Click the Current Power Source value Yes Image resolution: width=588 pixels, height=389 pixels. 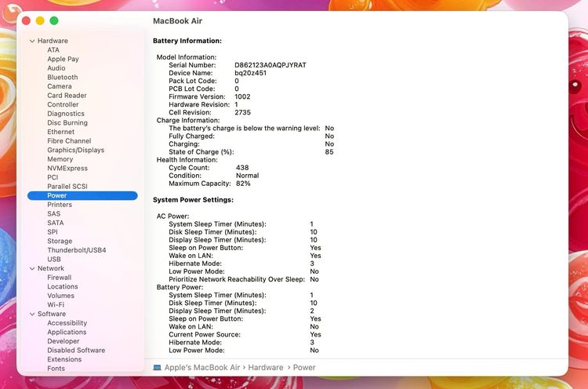315,335
